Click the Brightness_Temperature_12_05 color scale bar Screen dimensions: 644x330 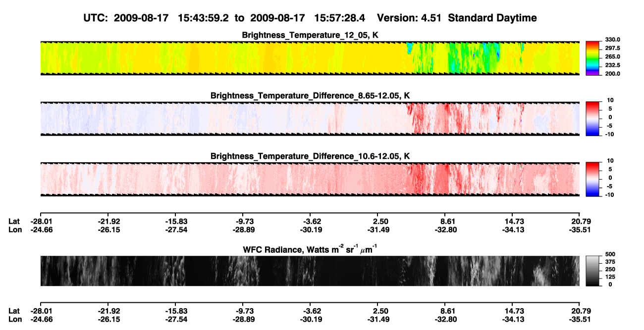[593, 57]
